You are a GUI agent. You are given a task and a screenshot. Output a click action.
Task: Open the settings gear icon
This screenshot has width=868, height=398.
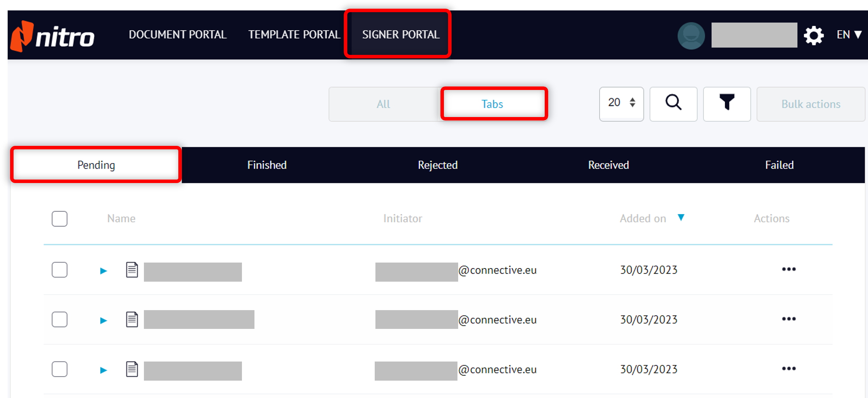coord(813,35)
